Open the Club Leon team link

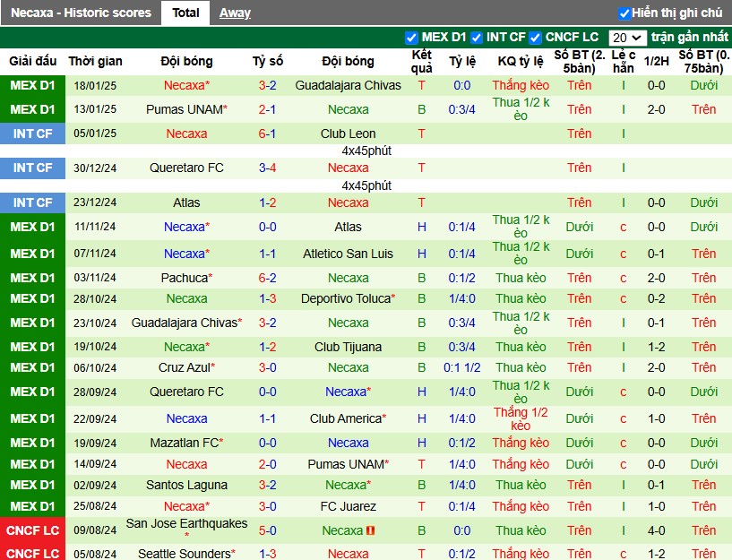tap(348, 134)
